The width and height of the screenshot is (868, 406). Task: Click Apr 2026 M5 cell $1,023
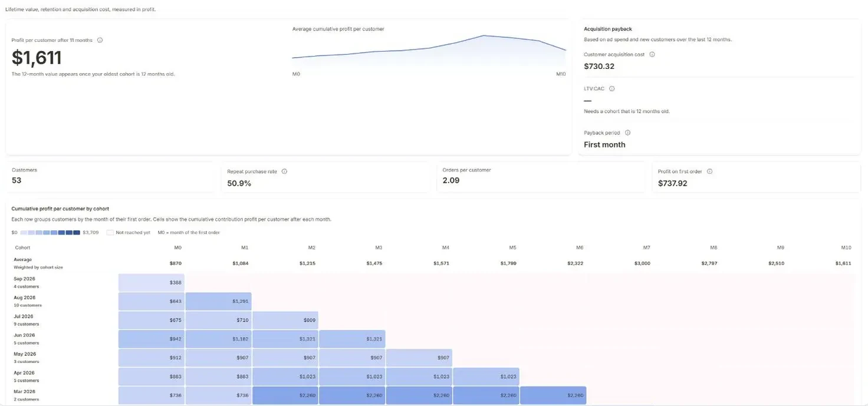486,377
